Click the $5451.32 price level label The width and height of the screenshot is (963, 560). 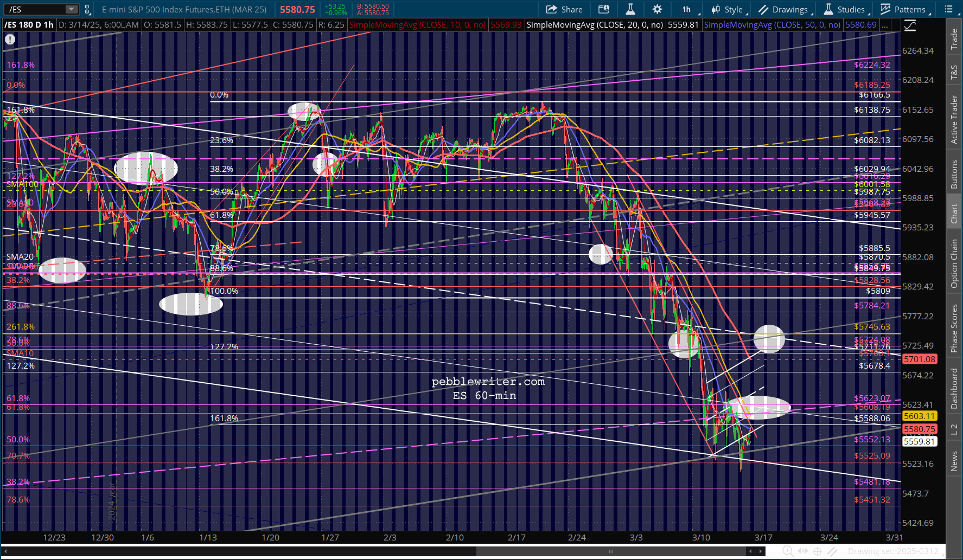tap(872, 500)
